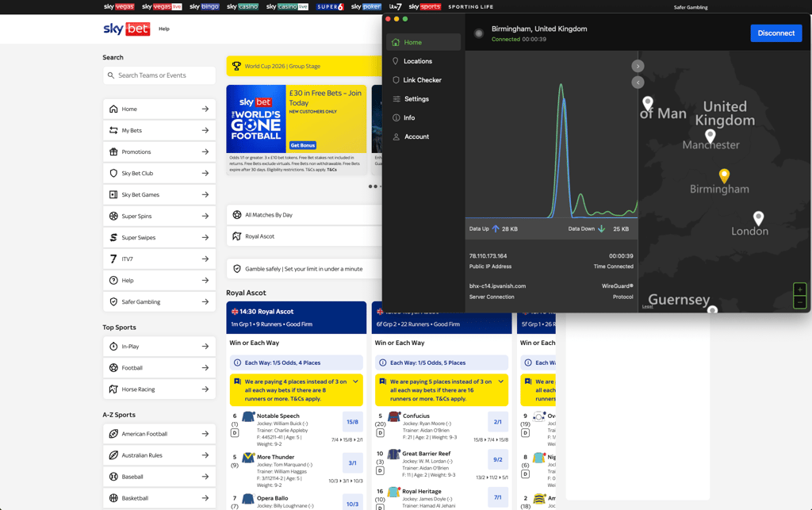Screen dimensions: 812x510
Task: Switch to Sky Casino in top bar
Action: pos(243,6)
